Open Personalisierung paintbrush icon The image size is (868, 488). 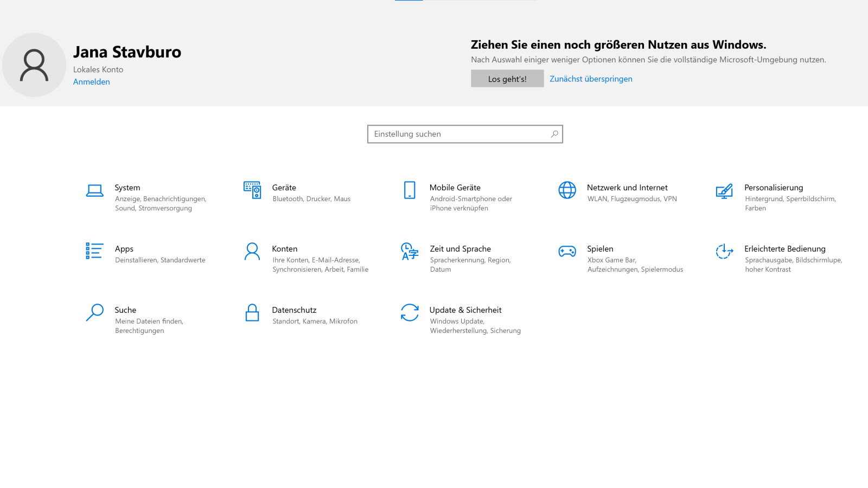tap(724, 191)
